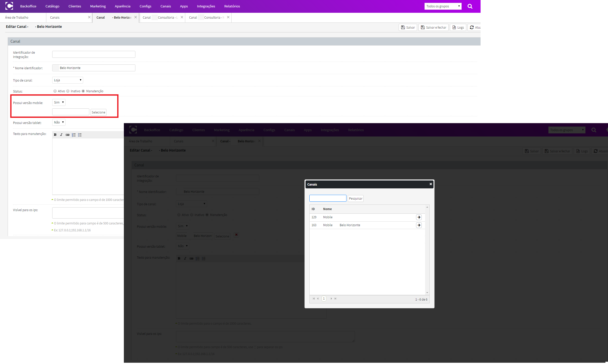Open the Todos os grupos dropdown
Image resolution: width=608 pixels, height=364 pixels.
(443, 6)
